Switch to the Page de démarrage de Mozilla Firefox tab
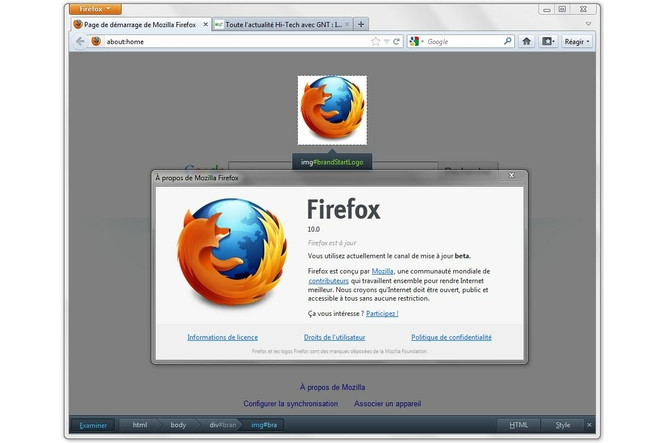The image size is (664, 443). pos(141,25)
